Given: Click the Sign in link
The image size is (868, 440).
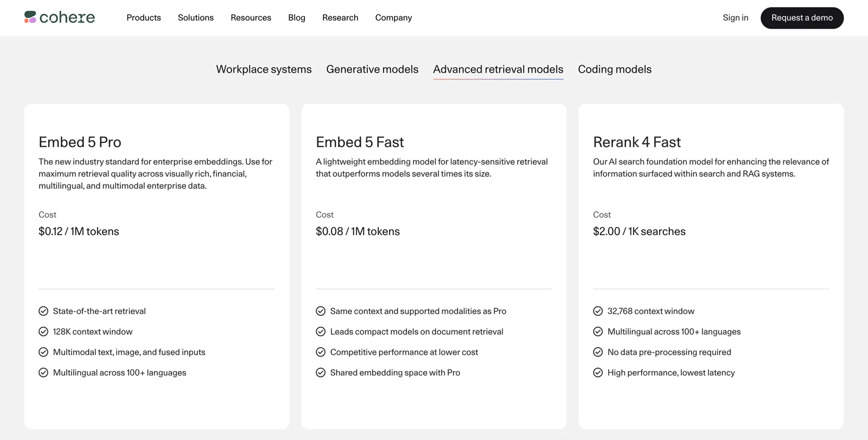Looking at the screenshot, I should [736, 18].
